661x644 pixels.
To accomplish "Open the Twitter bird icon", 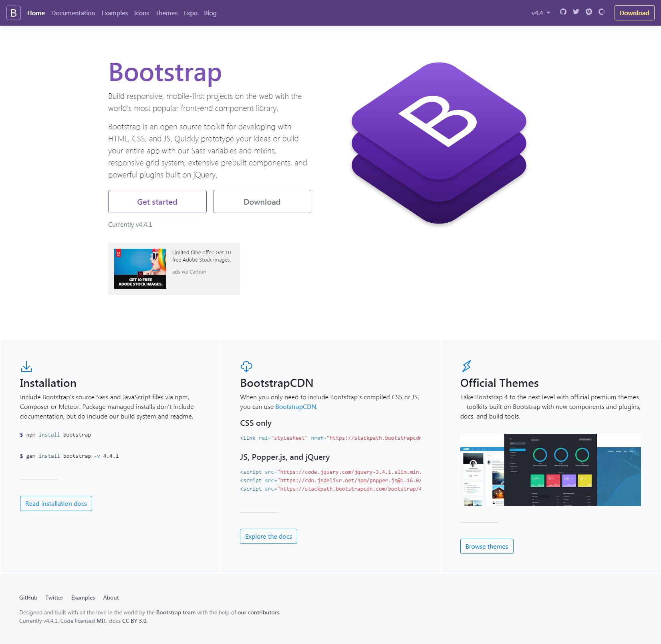I will (576, 12).
